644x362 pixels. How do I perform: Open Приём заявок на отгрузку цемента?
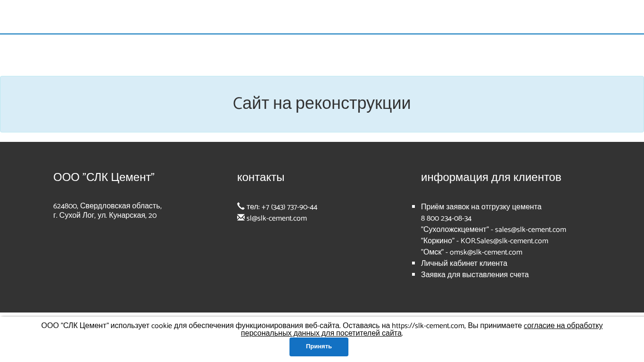[481, 207]
